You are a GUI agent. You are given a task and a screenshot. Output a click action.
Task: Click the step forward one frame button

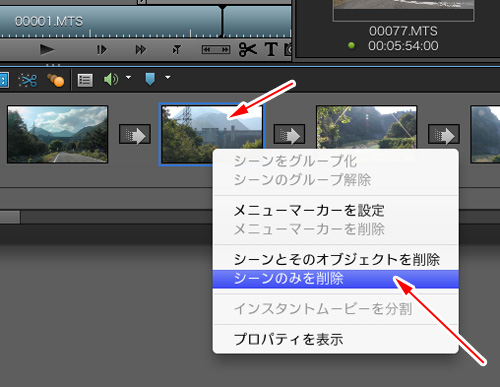(x=102, y=50)
